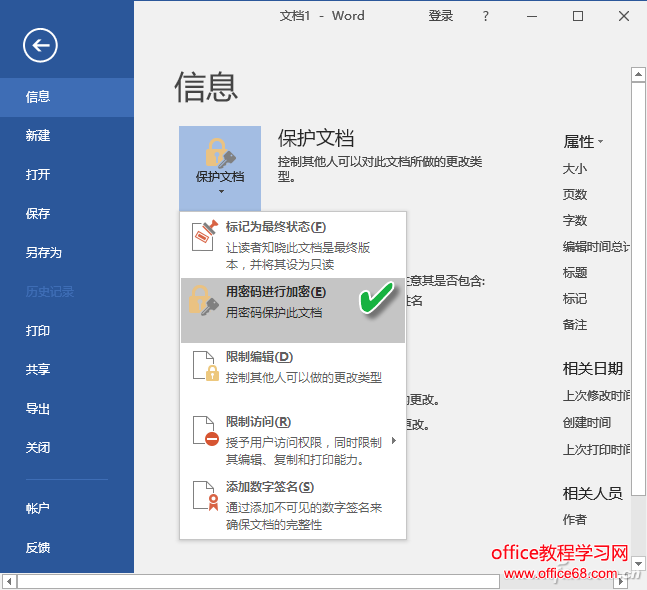
Task: Maximize the Word window
Action: pyautogui.click(x=578, y=16)
